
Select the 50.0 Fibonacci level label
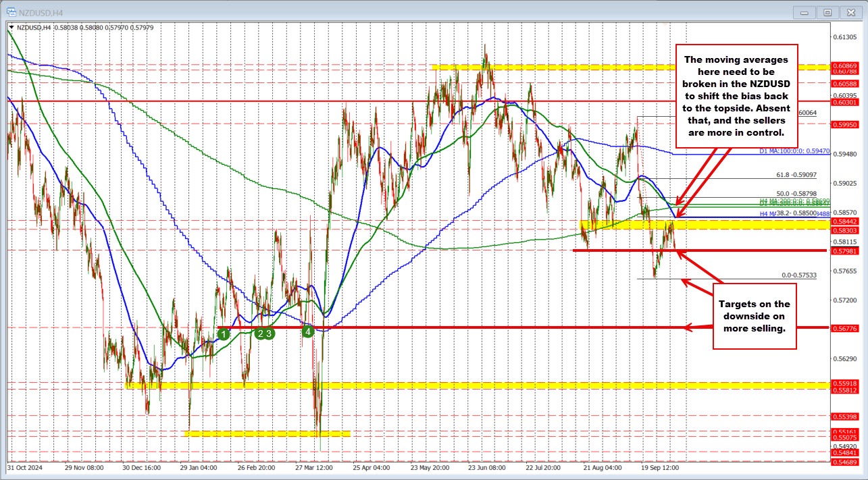pos(796,194)
